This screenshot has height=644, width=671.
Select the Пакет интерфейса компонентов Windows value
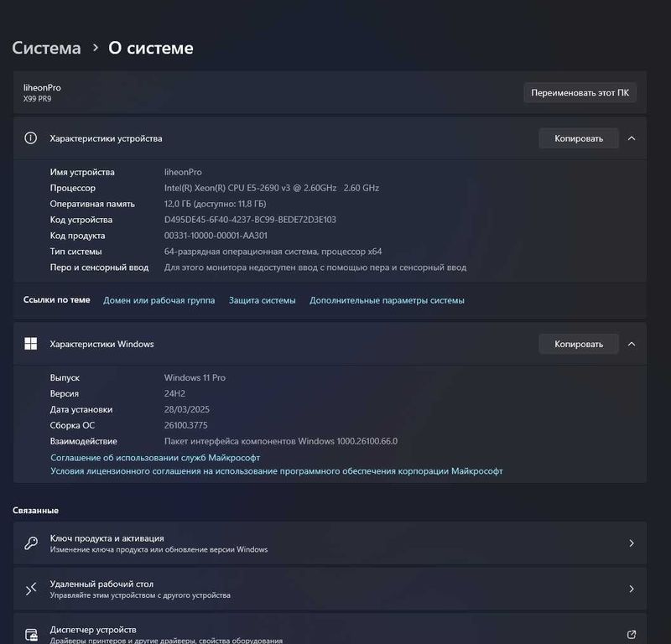[281, 441]
